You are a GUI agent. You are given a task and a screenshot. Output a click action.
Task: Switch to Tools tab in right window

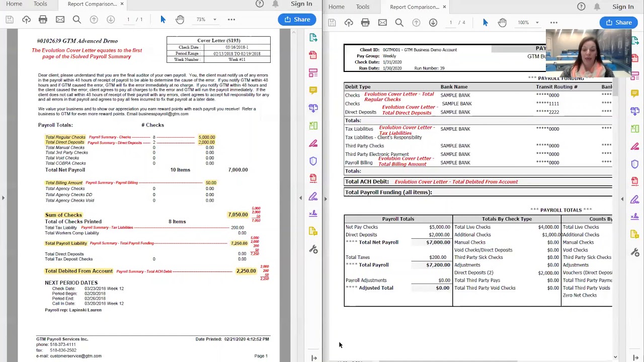coord(363,7)
